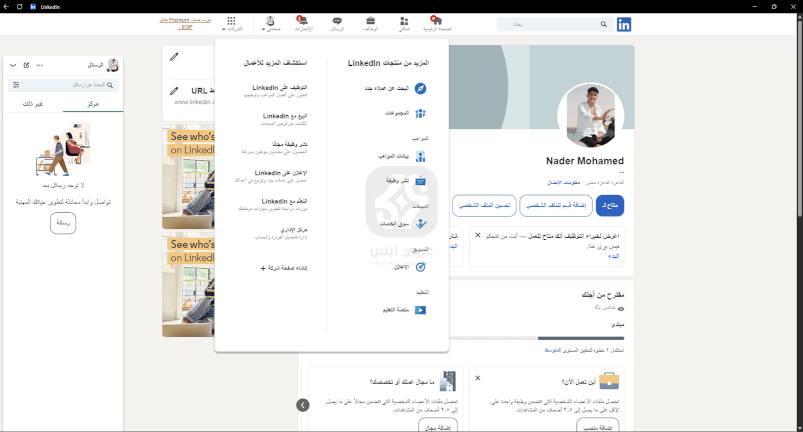803x432 pixels.
Task: Click Add industry (إضافة مجال) button
Action: (x=438, y=426)
